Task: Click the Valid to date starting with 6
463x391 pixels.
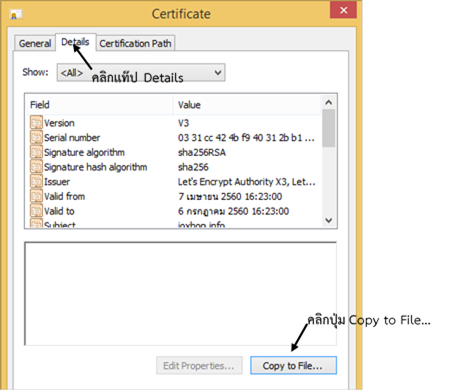Action: click(x=233, y=211)
